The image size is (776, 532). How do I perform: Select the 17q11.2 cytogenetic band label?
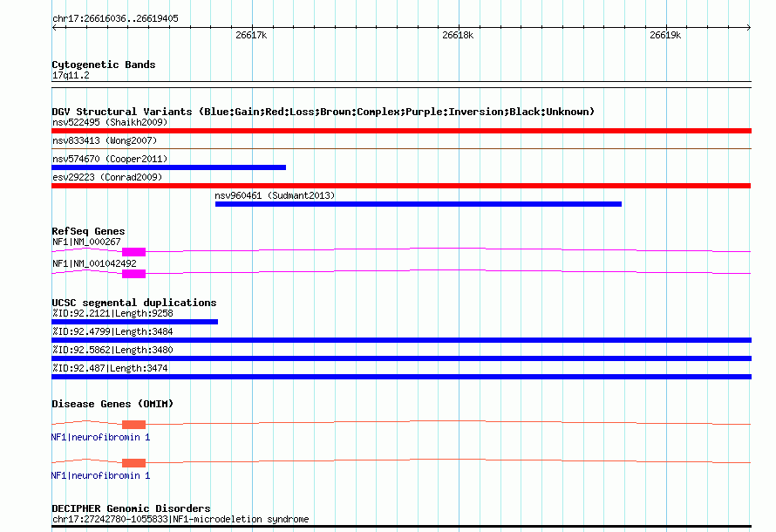[71, 75]
